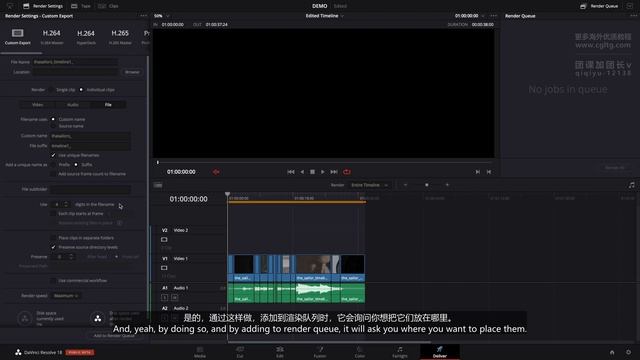
Task: Toggle loop playback red icon
Action: pos(347,172)
